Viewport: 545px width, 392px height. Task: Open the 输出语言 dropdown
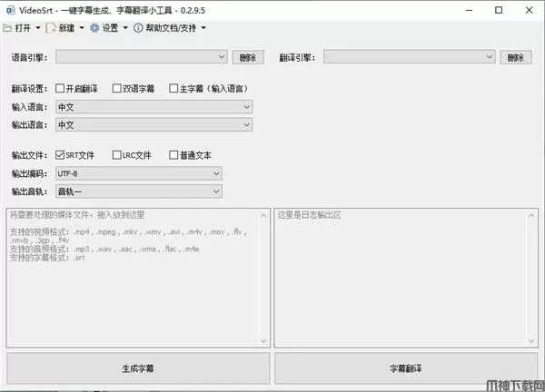[154, 125]
